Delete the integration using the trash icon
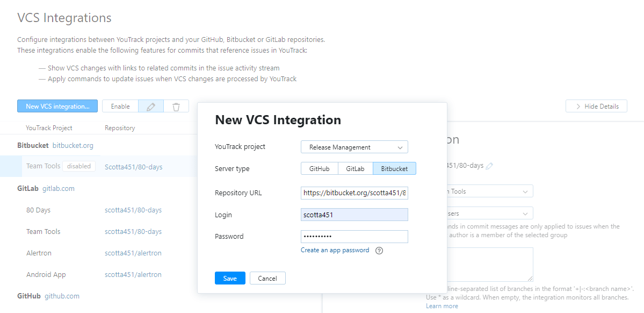The image size is (644, 313). tap(176, 106)
